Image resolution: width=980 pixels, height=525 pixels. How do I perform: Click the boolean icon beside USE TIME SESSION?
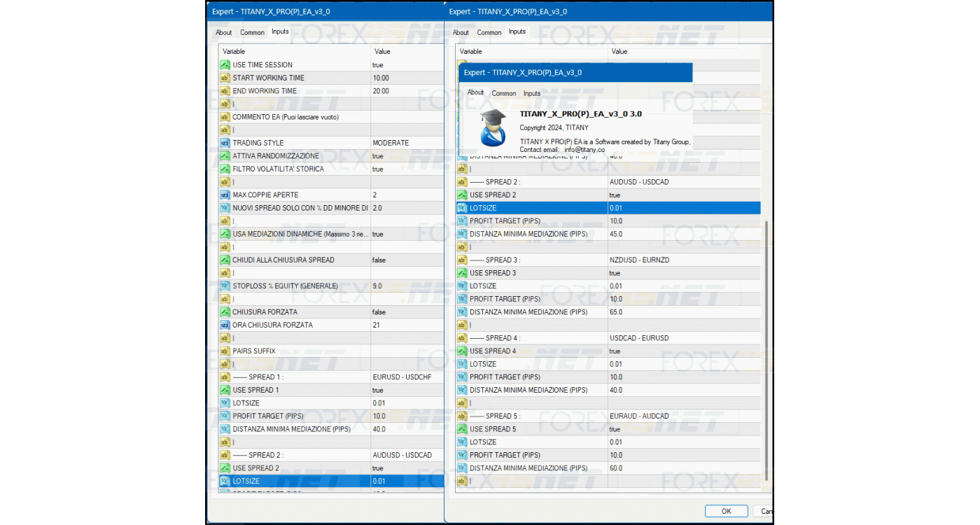[225, 65]
